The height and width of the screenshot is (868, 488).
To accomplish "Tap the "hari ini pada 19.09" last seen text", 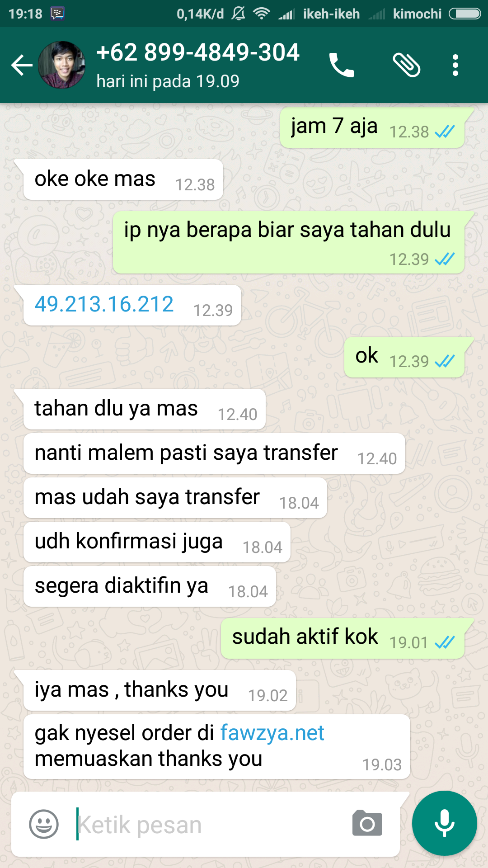I will (168, 81).
